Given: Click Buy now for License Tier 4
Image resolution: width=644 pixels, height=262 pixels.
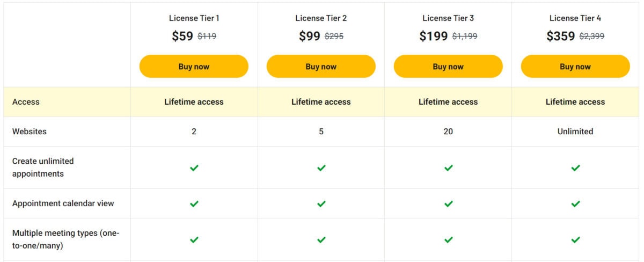Looking at the screenshot, I should click(575, 67).
